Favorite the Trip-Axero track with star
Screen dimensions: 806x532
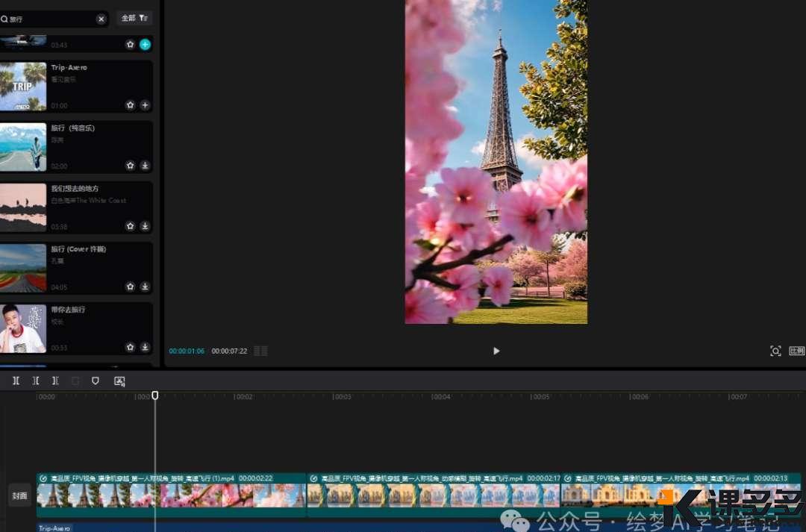point(130,105)
